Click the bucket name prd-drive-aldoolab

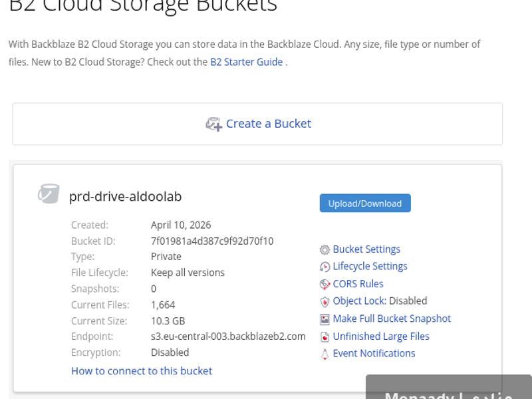coord(125,196)
